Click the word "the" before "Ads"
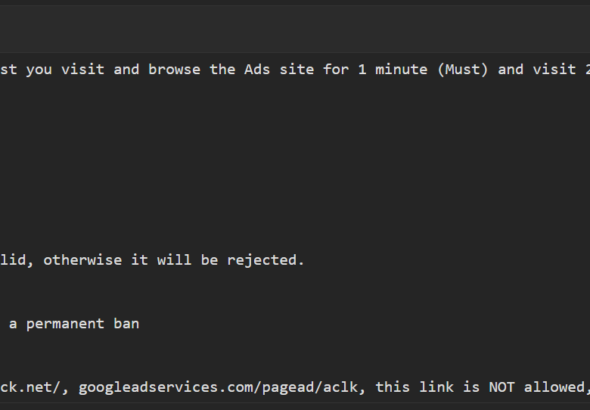The image size is (590, 410). (x=222, y=70)
